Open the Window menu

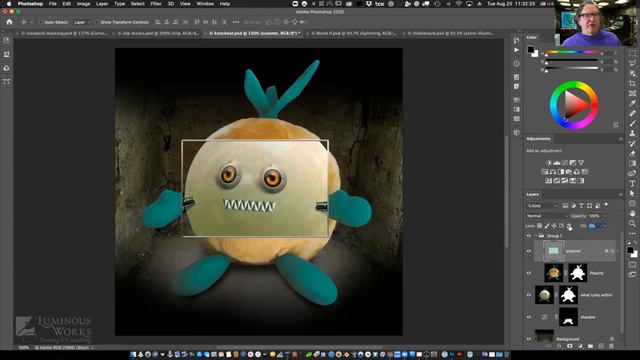205,4
